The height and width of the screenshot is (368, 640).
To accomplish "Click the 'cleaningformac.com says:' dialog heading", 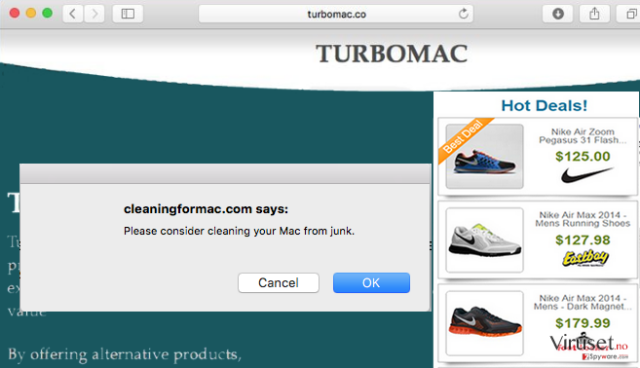I will [x=206, y=209].
